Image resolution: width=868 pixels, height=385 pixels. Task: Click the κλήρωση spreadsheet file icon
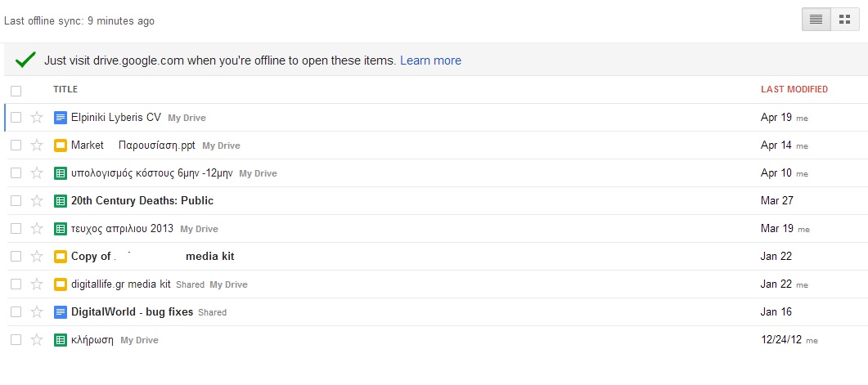[60, 340]
